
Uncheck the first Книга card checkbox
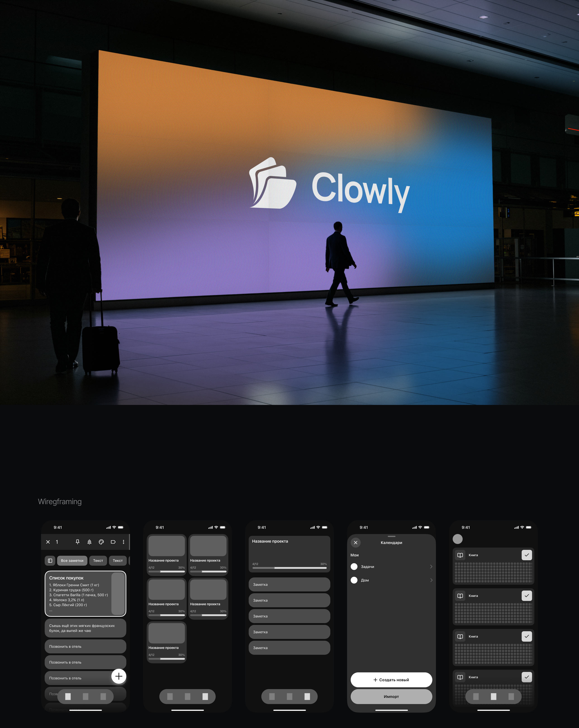tap(527, 555)
